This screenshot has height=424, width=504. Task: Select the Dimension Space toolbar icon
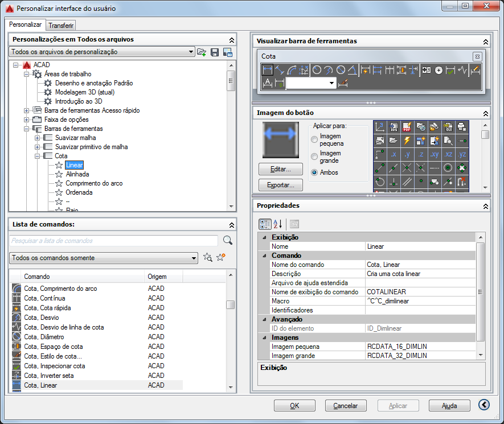401,70
